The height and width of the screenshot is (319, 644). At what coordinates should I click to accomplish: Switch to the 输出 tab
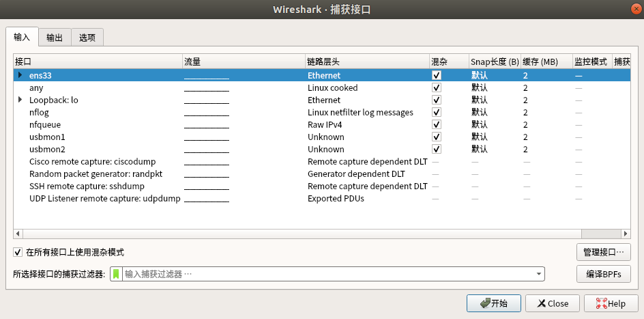coord(55,38)
